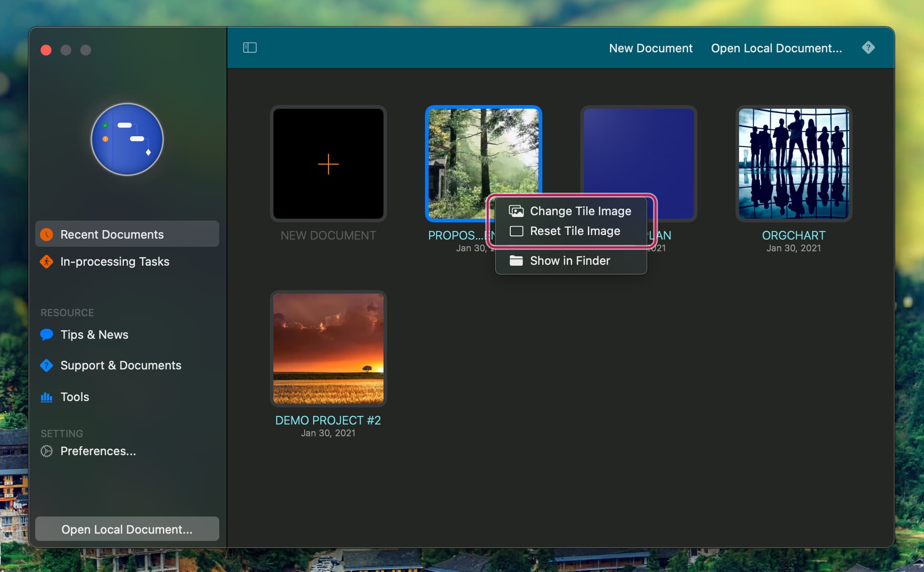Click the black New Document plus tile
Screen dimensions: 924x572
[x=328, y=164]
